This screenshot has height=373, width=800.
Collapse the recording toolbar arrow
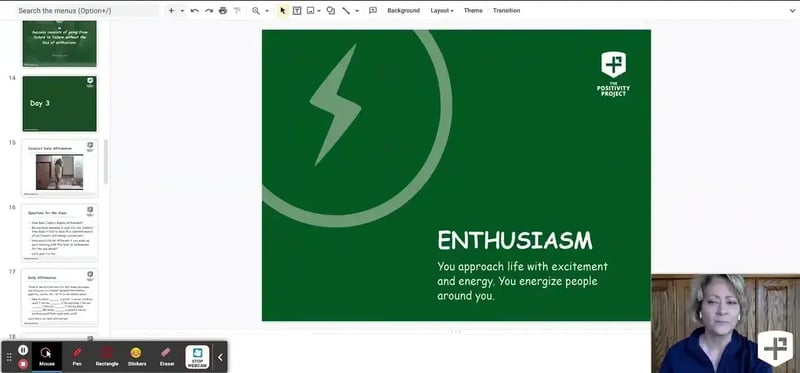pos(220,357)
